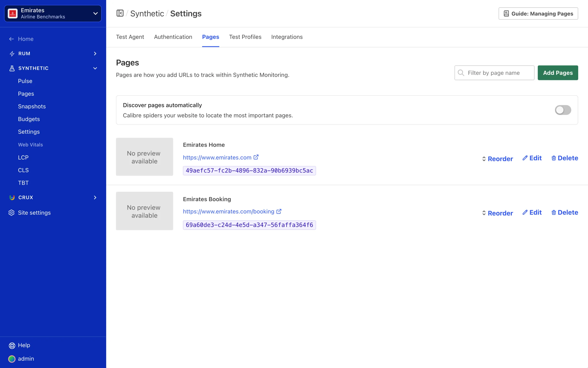Click Synthetic in the breadcrumb
Screen dimensions: 588x368
147,13
